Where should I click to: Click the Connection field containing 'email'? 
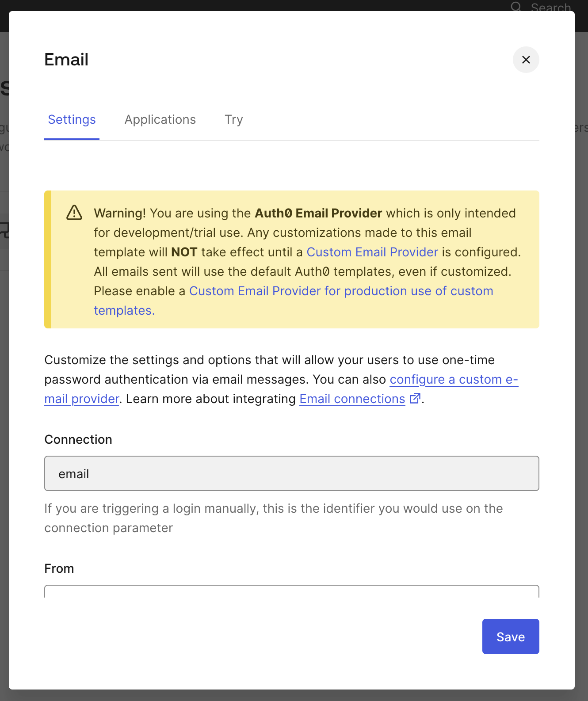pyautogui.click(x=291, y=473)
